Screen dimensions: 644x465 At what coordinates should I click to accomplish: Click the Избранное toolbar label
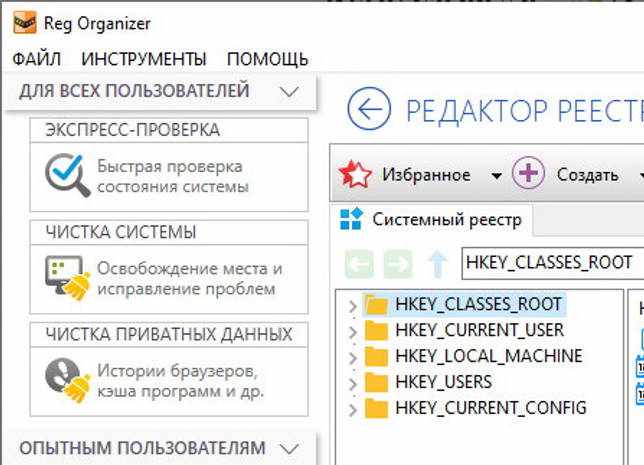pos(426,175)
